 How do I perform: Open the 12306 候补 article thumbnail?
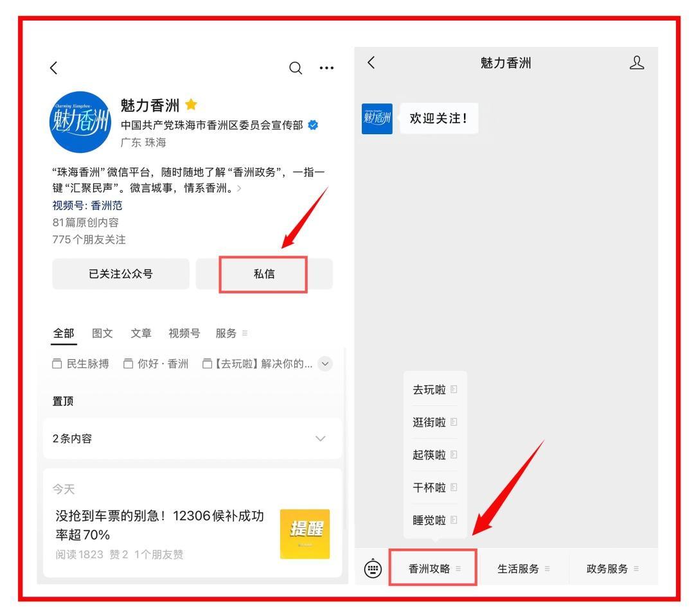pyautogui.click(x=305, y=534)
